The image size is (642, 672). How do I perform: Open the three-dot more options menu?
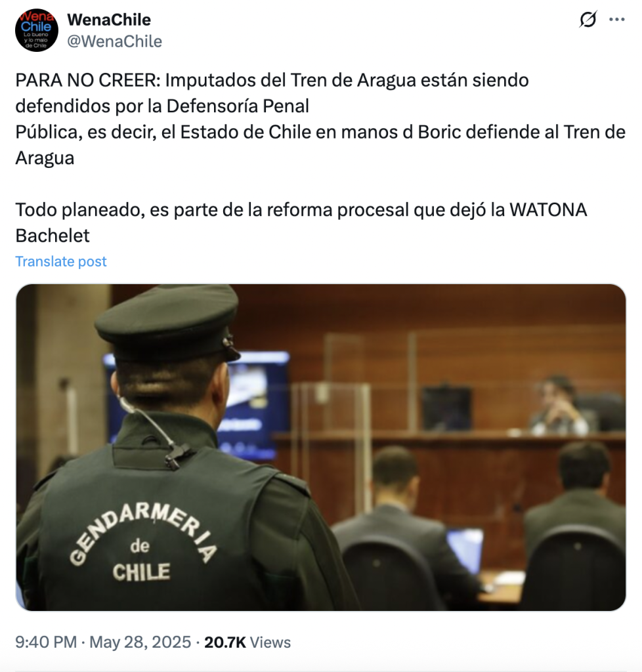pos(616,19)
